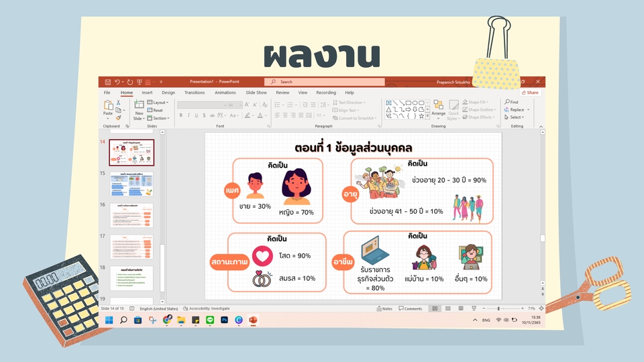Clear all text formatting
The image size is (644, 362).
click(264, 105)
